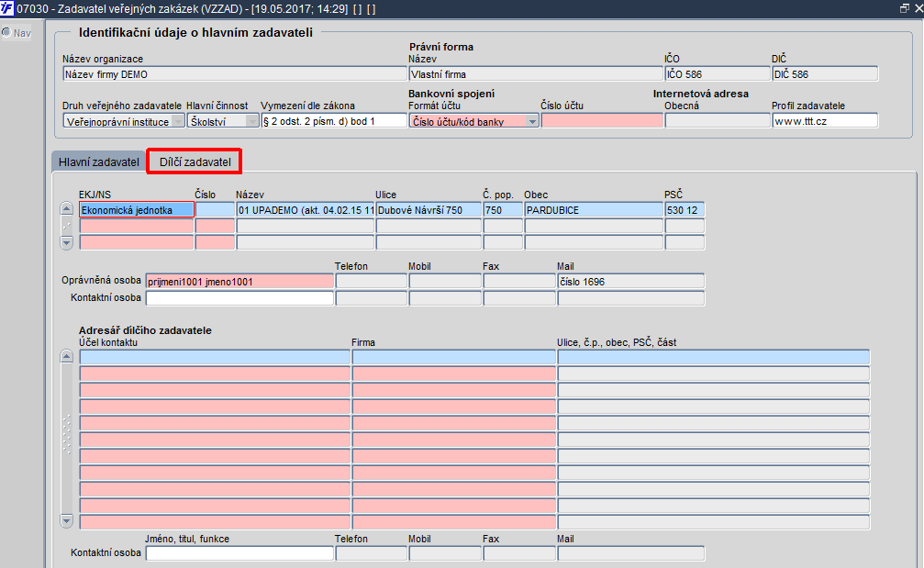Click first address row in Adresář
This screenshot has height=568, width=924.
click(714, 356)
